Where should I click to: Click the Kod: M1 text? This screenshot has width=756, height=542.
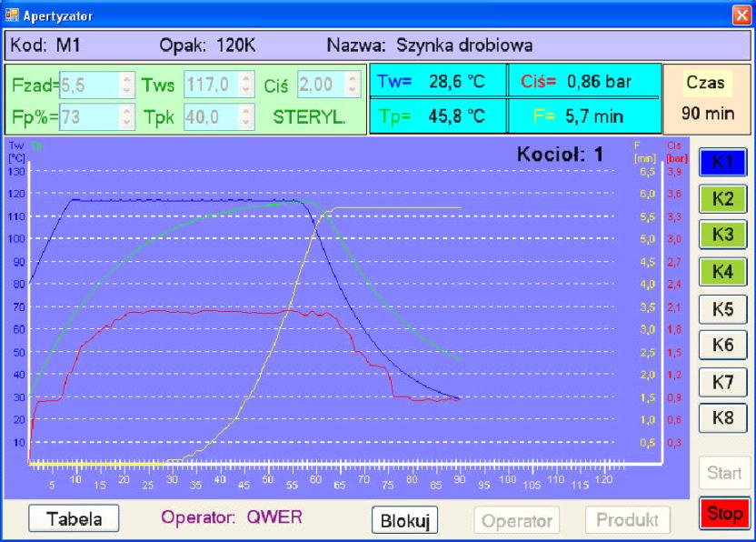(45, 45)
